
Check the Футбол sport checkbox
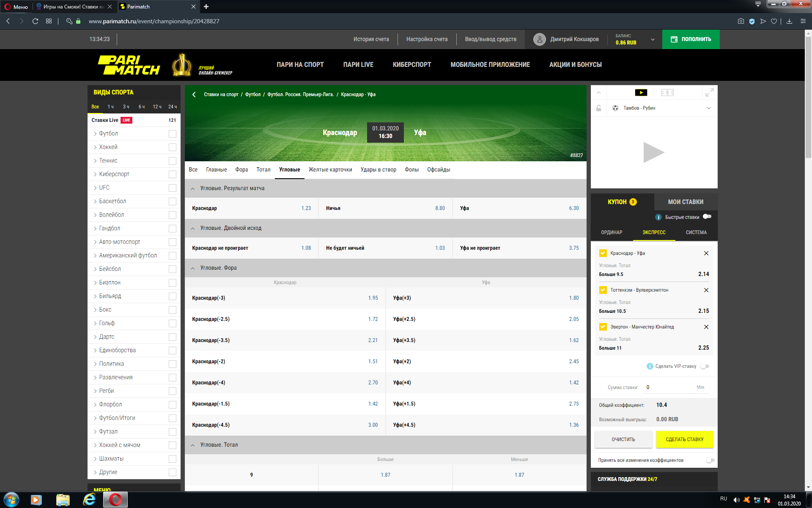[173, 134]
